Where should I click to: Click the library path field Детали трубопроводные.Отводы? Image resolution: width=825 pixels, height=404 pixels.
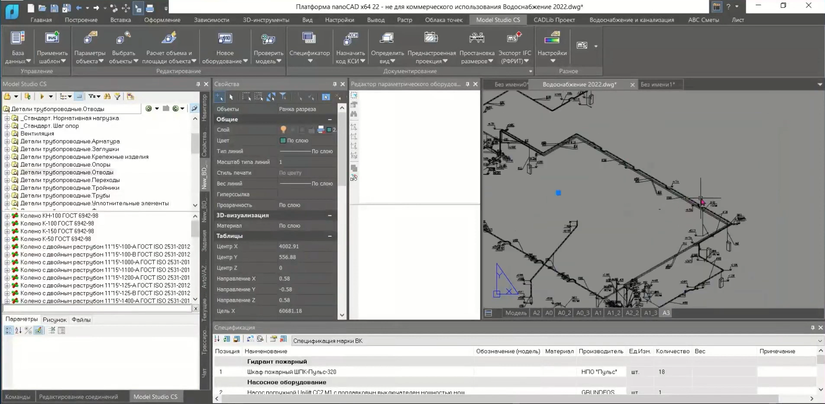coord(71,108)
